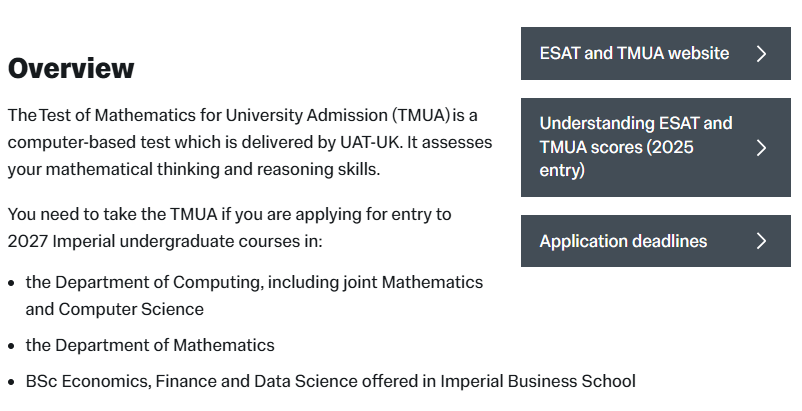Image resolution: width=802 pixels, height=411 pixels.
Task: Click the chevron arrow on Understanding scores card
Action: pos(762,148)
